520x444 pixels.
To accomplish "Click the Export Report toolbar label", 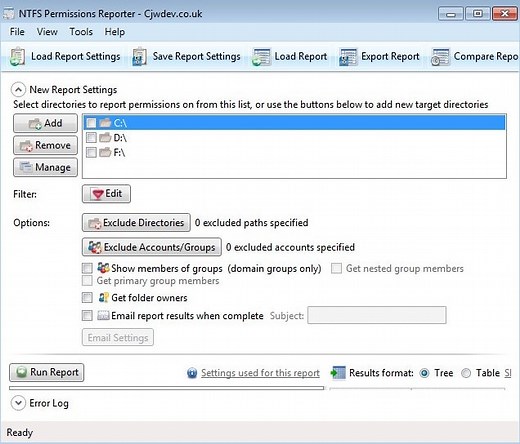I will (390, 56).
